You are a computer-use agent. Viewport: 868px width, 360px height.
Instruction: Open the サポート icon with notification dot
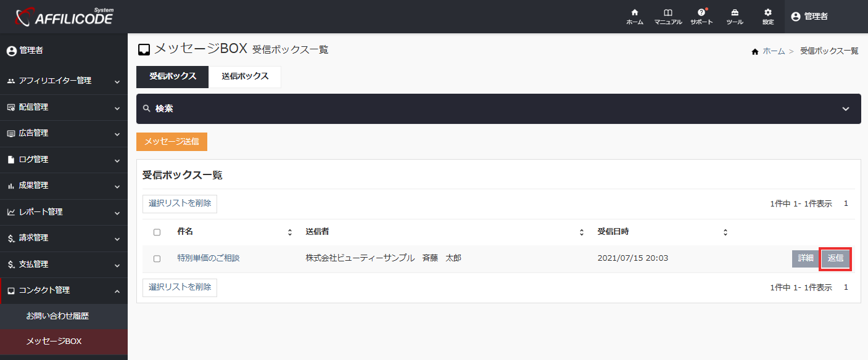pos(701,17)
